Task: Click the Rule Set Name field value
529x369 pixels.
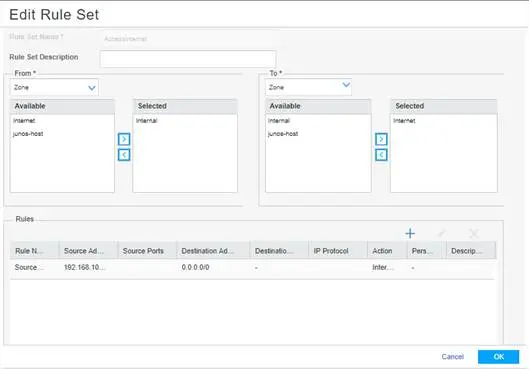Action: [125, 39]
